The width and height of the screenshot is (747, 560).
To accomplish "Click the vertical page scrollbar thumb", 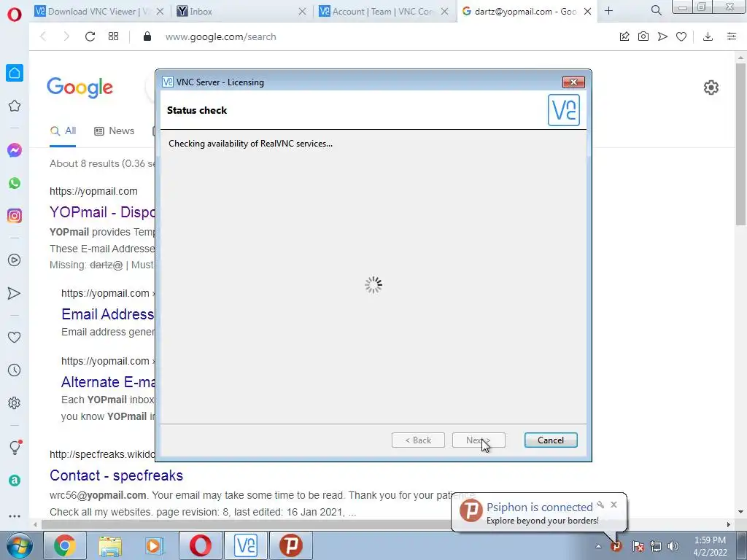I will [x=740, y=144].
